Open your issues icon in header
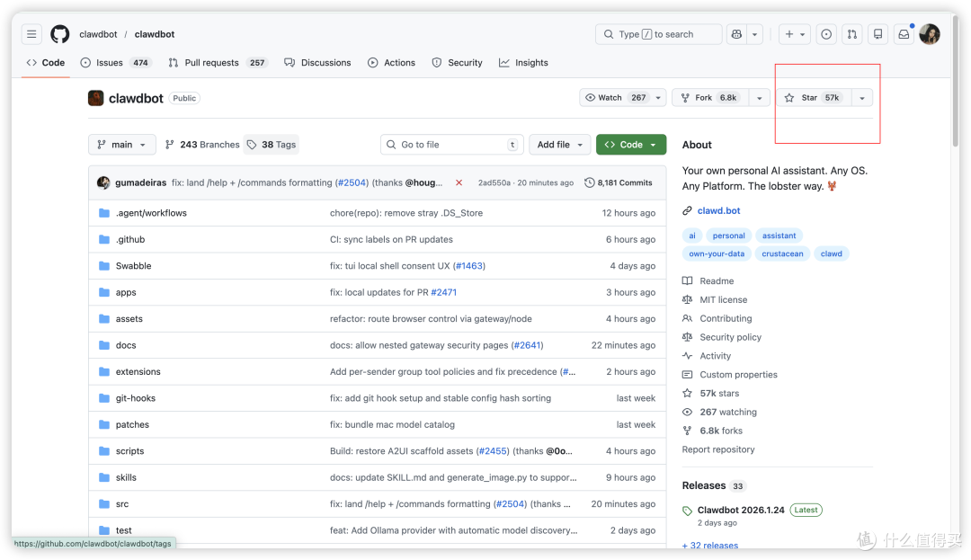Screen dimensions: 971x560 point(826,34)
